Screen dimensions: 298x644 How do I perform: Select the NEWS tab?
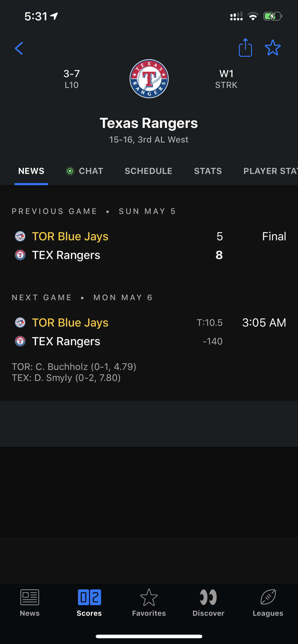(x=31, y=171)
